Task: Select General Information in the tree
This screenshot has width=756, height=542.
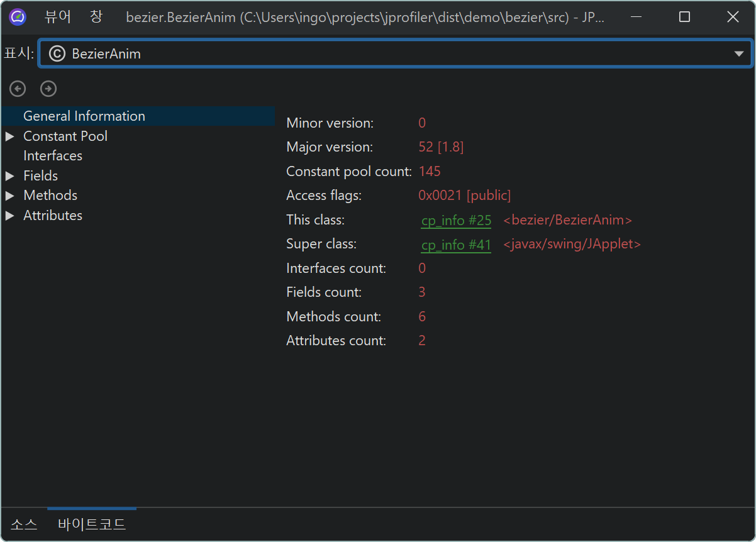Action: coord(84,116)
